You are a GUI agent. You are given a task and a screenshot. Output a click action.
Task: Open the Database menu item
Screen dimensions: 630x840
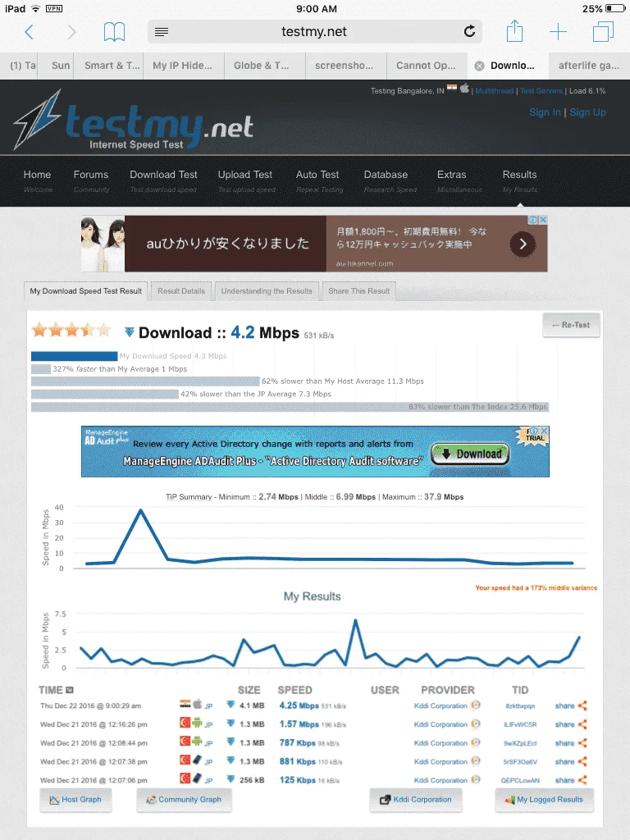tap(390, 180)
